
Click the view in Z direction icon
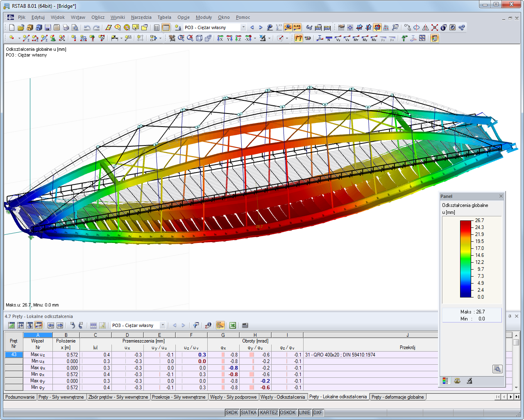pyautogui.click(x=238, y=38)
